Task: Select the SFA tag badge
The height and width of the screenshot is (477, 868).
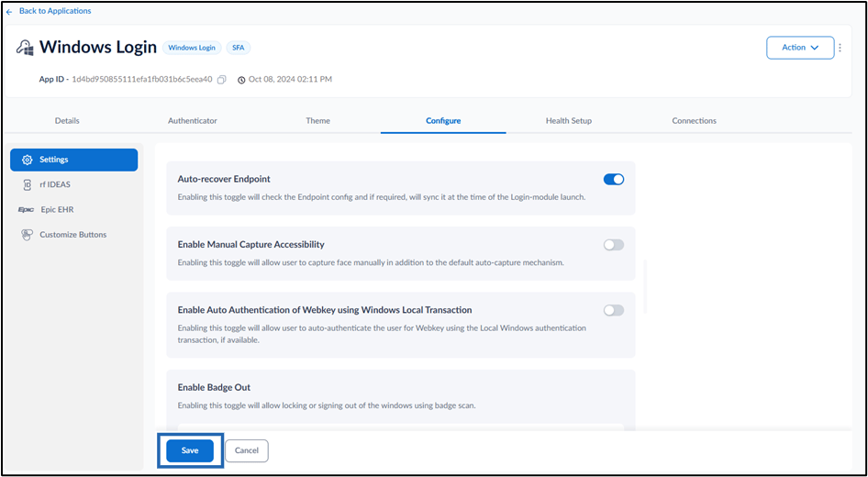Action: point(238,48)
